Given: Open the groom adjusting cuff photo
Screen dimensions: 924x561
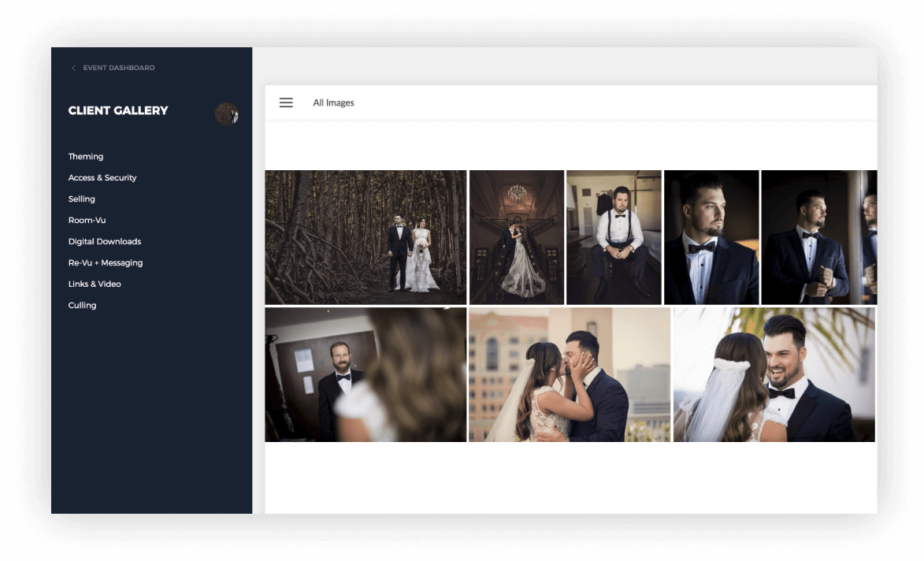Looking at the screenshot, I should point(819,237).
